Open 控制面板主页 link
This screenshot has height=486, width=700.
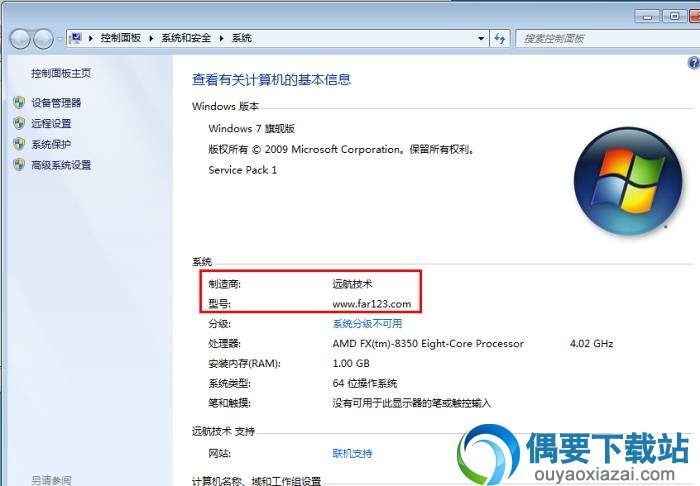pos(61,73)
